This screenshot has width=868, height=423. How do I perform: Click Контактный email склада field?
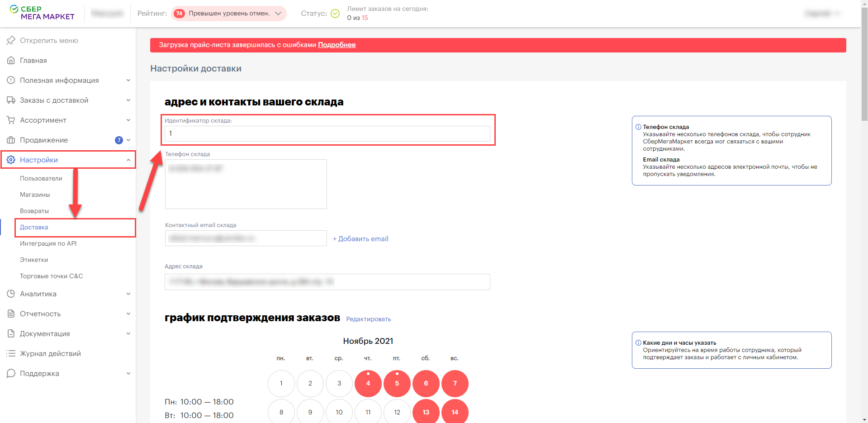(x=246, y=238)
